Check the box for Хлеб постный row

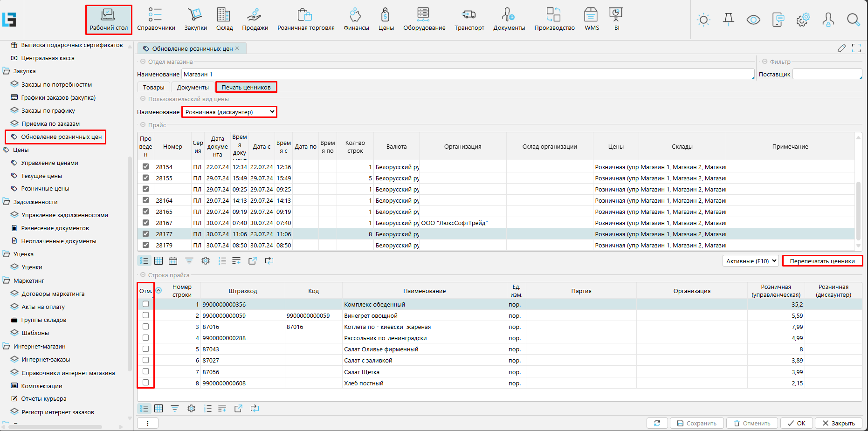click(x=146, y=383)
